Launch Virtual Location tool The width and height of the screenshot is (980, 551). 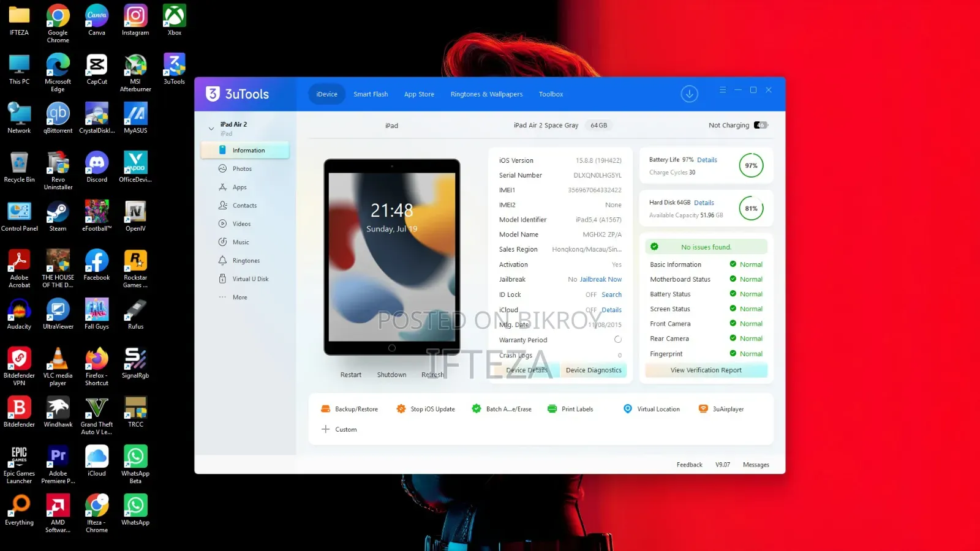(652, 409)
